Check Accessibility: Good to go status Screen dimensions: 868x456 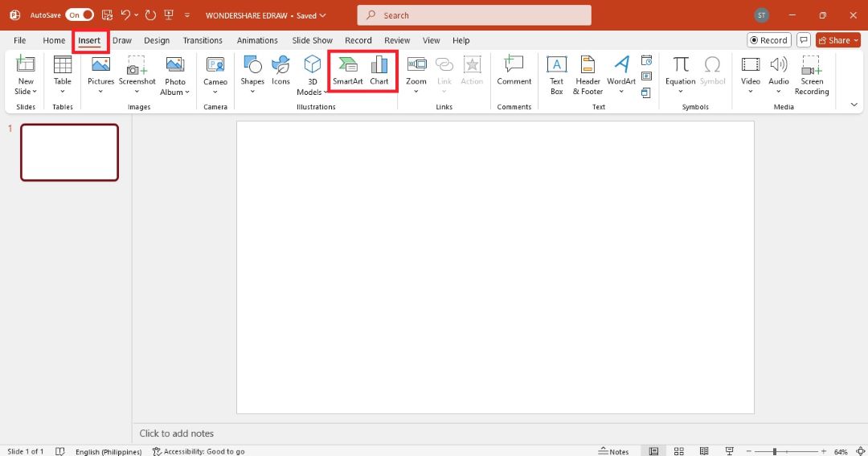[x=199, y=451]
